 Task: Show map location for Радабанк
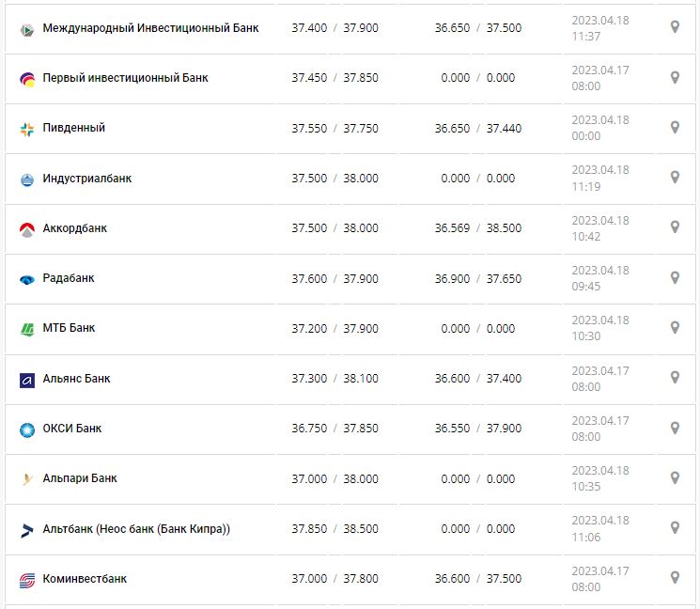675,277
